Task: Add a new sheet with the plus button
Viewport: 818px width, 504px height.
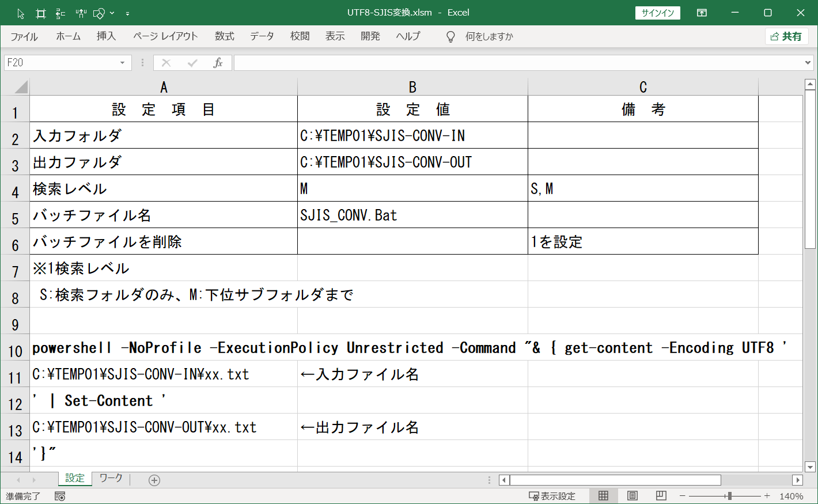Action: click(153, 479)
